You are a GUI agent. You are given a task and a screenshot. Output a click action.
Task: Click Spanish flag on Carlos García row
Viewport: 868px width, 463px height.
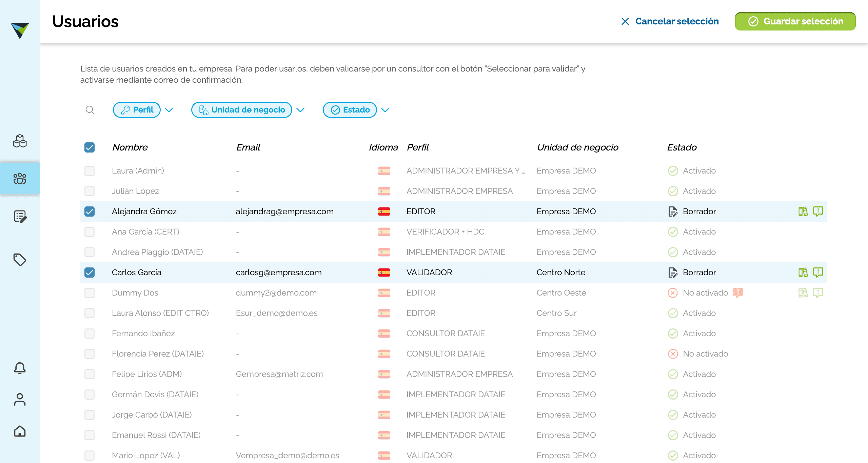pyautogui.click(x=384, y=273)
